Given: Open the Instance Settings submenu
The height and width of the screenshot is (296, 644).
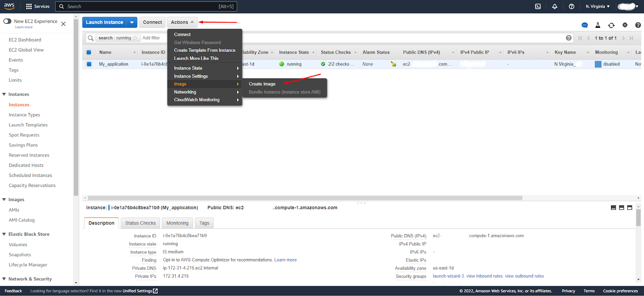Looking at the screenshot, I should pos(205,76).
